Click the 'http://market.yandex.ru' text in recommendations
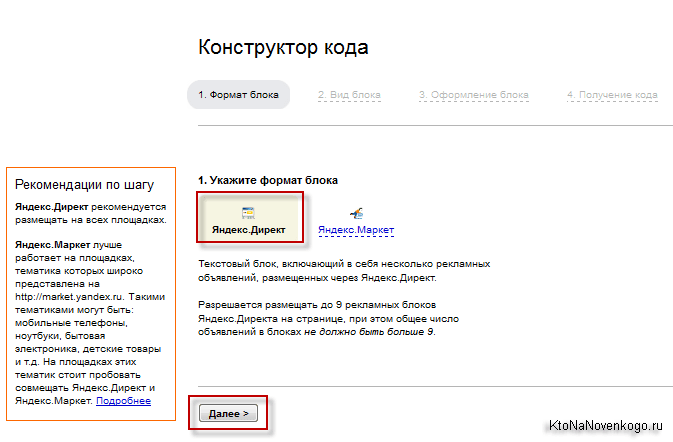 click(69, 297)
